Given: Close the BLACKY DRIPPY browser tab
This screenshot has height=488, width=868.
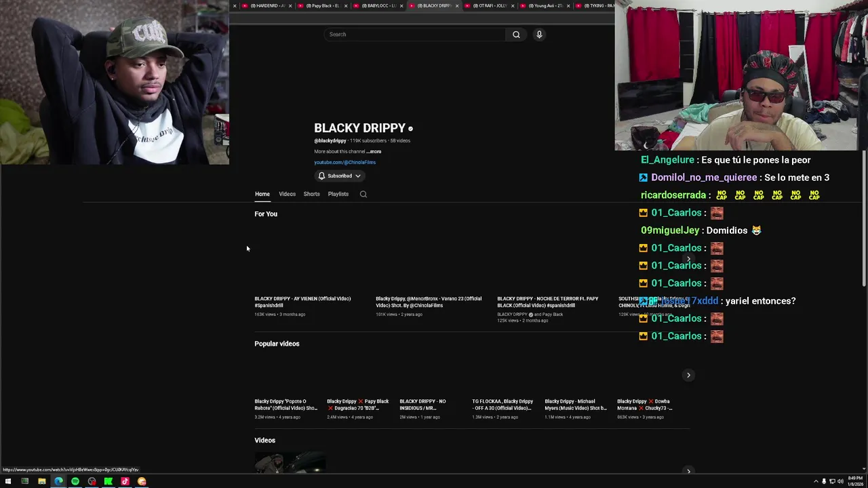Looking at the screenshot, I should (457, 6).
